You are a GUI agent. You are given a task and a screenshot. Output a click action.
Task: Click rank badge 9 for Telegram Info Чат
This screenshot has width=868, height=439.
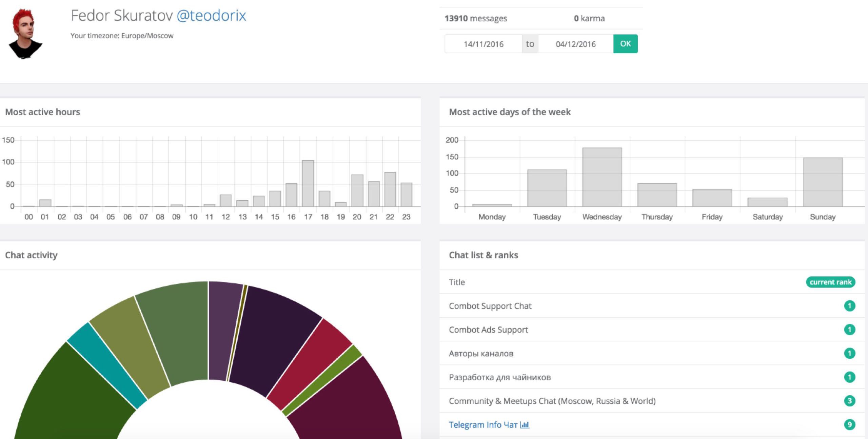click(849, 424)
